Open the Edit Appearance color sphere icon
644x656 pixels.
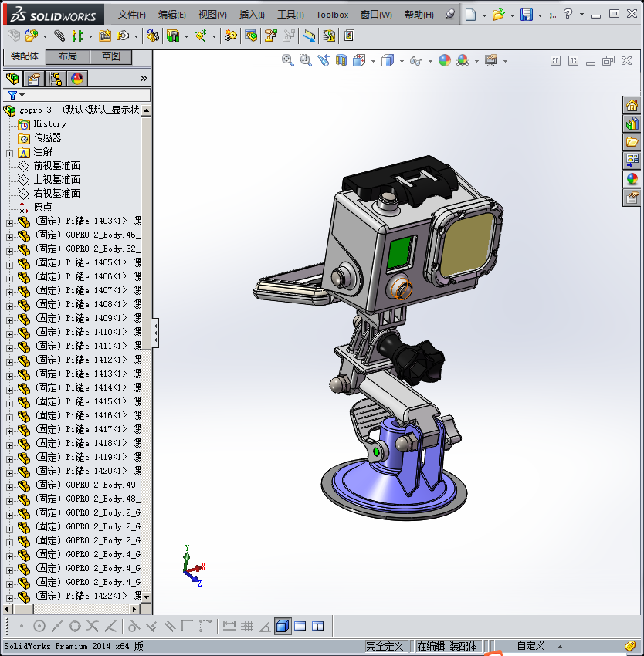click(x=445, y=60)
